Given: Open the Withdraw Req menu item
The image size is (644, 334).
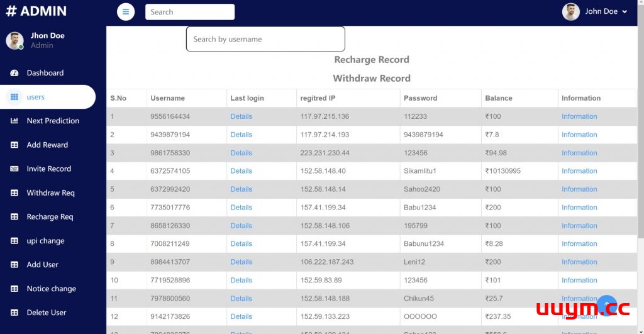Looking at the screenshot, I should click(50, 193).
